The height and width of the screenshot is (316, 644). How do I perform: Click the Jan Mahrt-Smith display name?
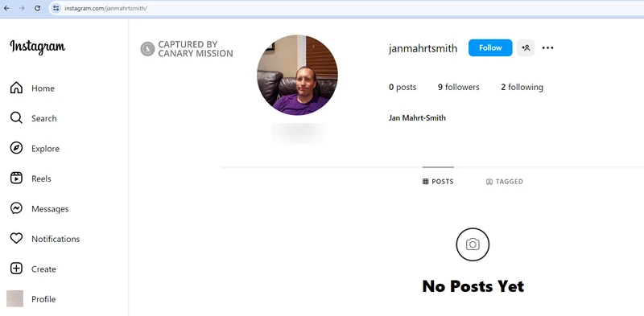pos(417,118)
